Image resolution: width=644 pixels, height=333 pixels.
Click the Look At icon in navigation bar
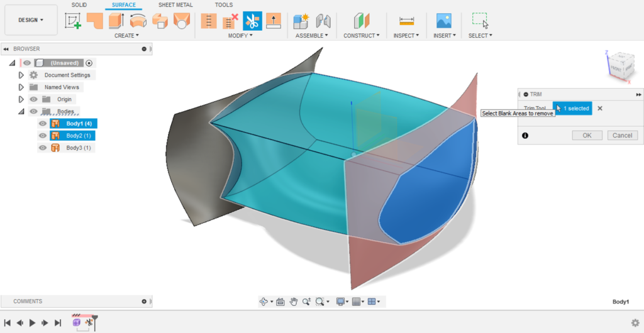point(280,302)
